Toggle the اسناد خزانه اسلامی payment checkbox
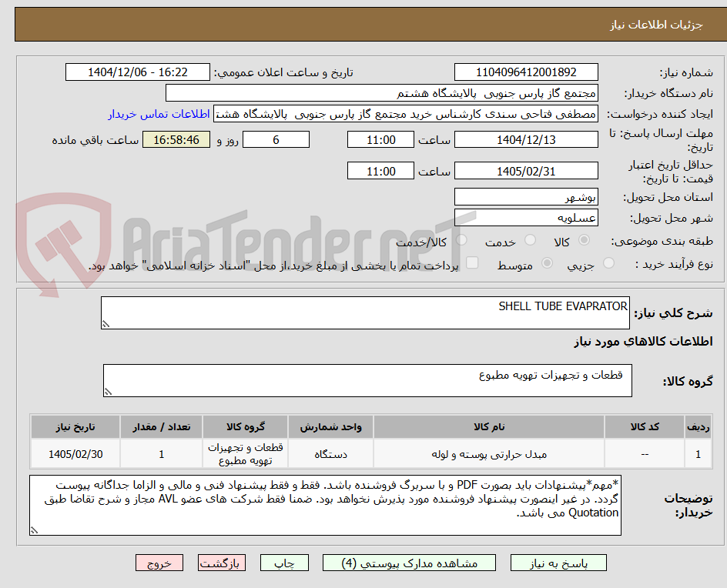 [x=472, y=262]
